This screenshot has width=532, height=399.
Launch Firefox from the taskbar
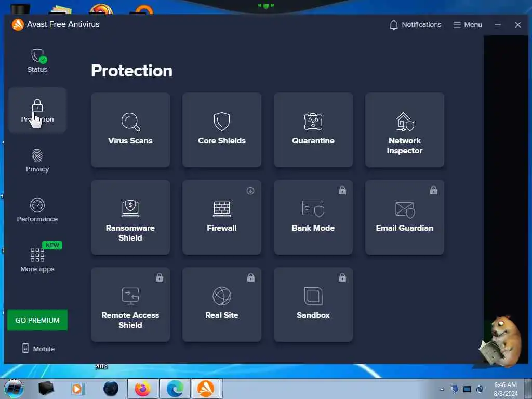142,389
